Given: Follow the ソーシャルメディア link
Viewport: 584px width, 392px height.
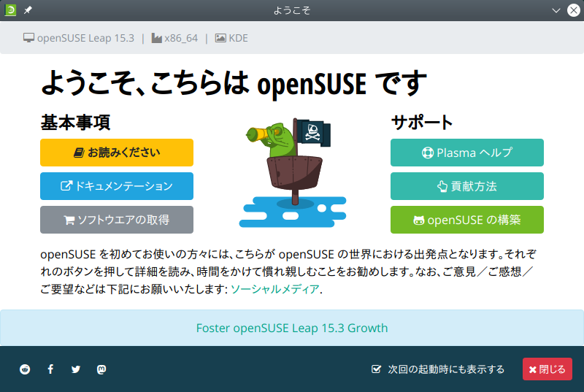Looking at the screenshot, I should coord(275,289).
